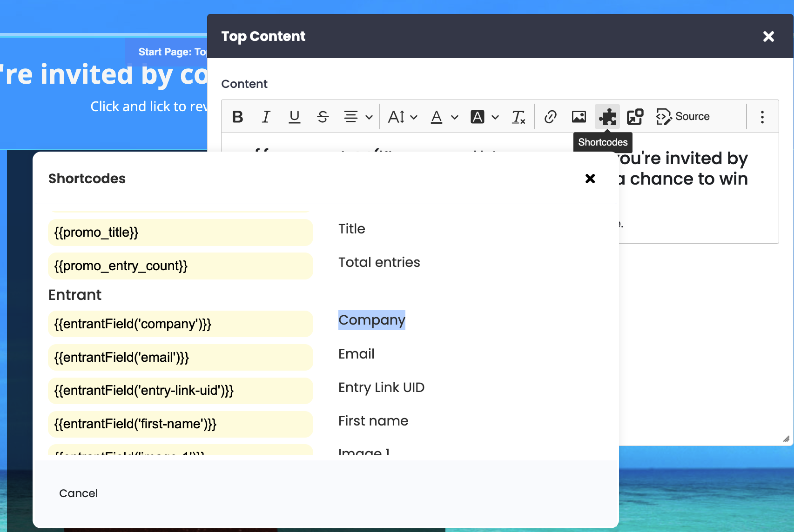This screenshot has height=532, width=794.
Task: Select the {{entrantField('email')}} shortcode
Action: tap(181, 357)
